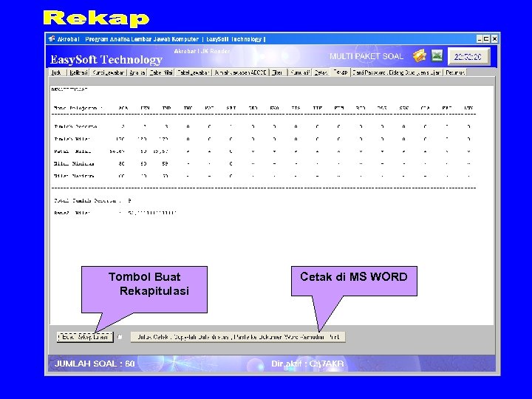This screenshot has height=399, width=532.
Task: Close the Akrobat window
Action: tap(494, 39)
